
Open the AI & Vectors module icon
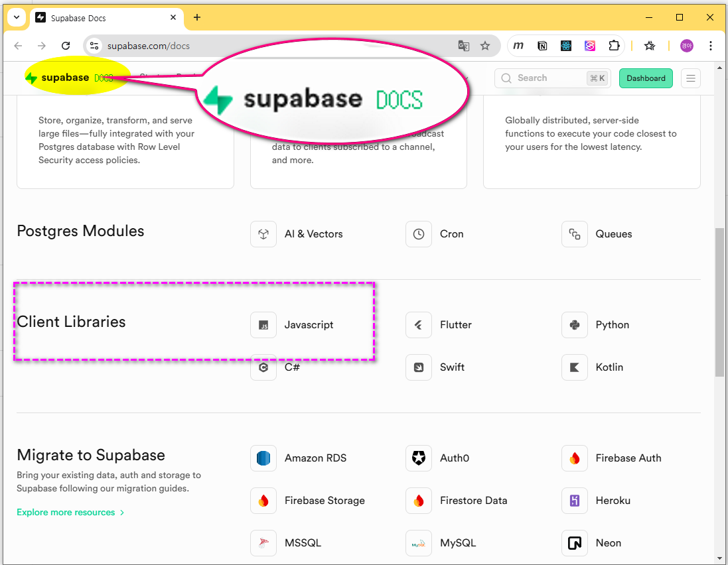point(263,234)
